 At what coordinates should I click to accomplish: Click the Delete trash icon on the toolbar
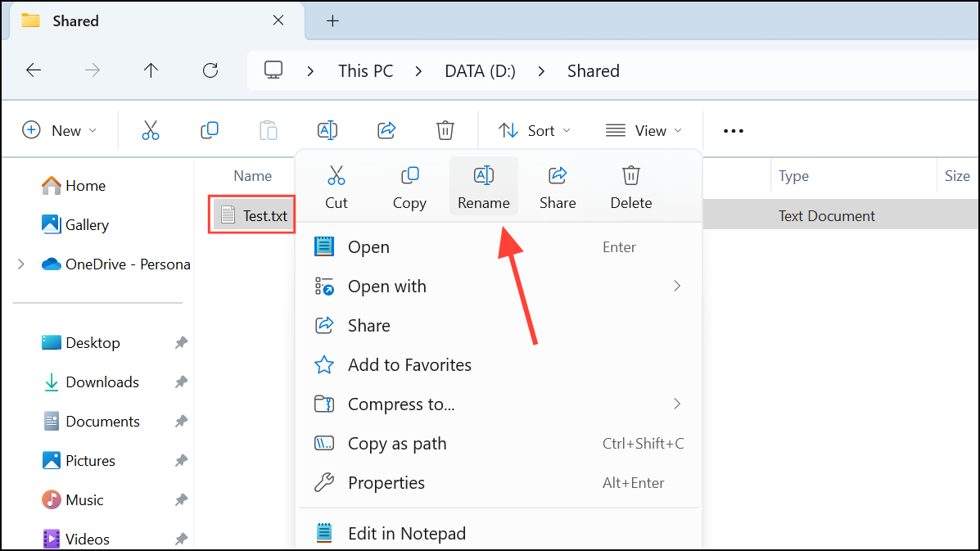[445, 129]
